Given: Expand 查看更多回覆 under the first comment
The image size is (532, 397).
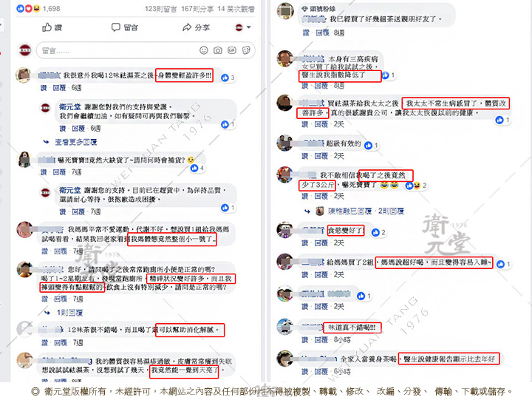Looking at the screenshot, I should [76, 142].
